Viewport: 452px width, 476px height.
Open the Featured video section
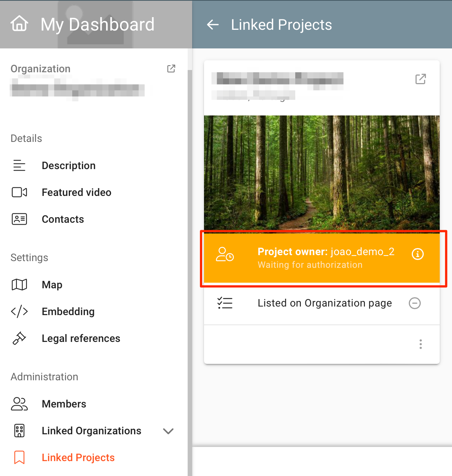pyautogui.click(x=76, y=193)
